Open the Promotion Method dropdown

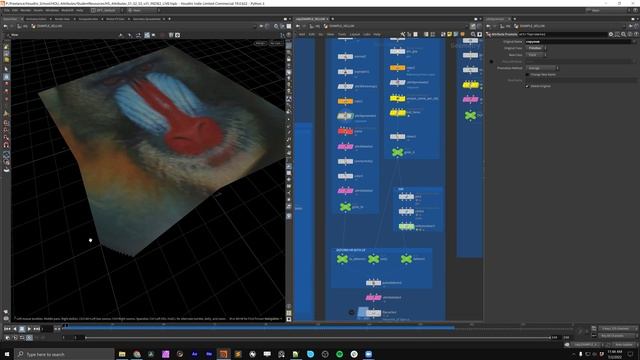pyautogui.click(x=542, y=68)
